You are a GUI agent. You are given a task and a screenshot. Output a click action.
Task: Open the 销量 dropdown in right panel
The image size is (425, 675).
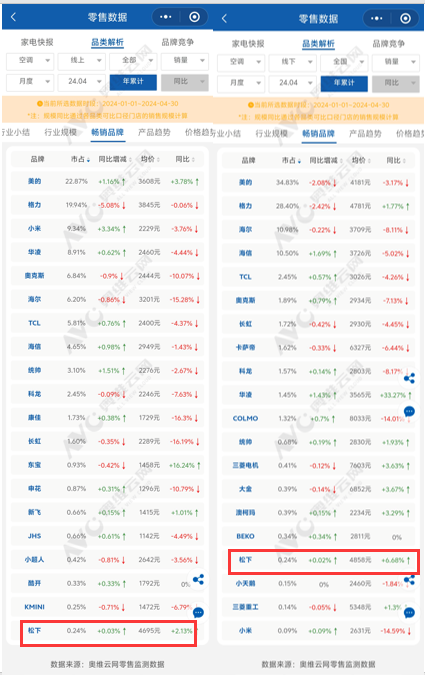(x=396, y=62)
